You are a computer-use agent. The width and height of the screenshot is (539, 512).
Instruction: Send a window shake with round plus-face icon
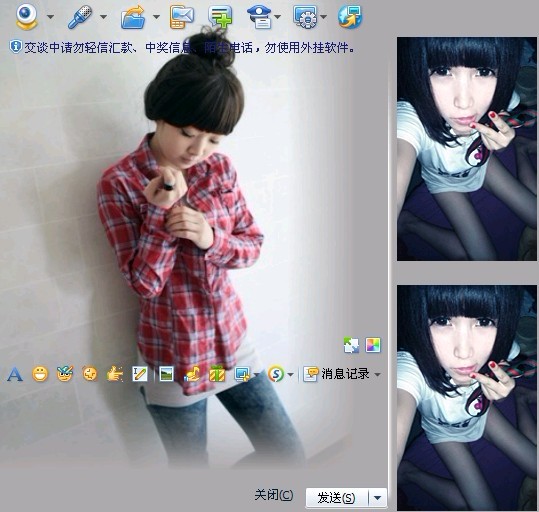[90, 374]
